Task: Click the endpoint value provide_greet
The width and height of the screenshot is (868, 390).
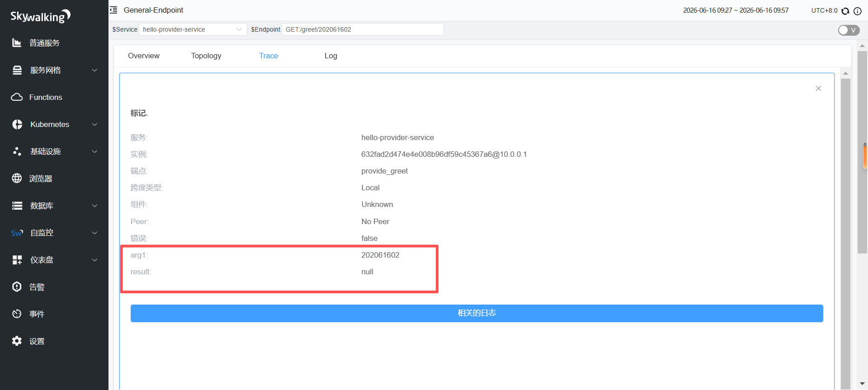Action: click(x=384, y=171)
